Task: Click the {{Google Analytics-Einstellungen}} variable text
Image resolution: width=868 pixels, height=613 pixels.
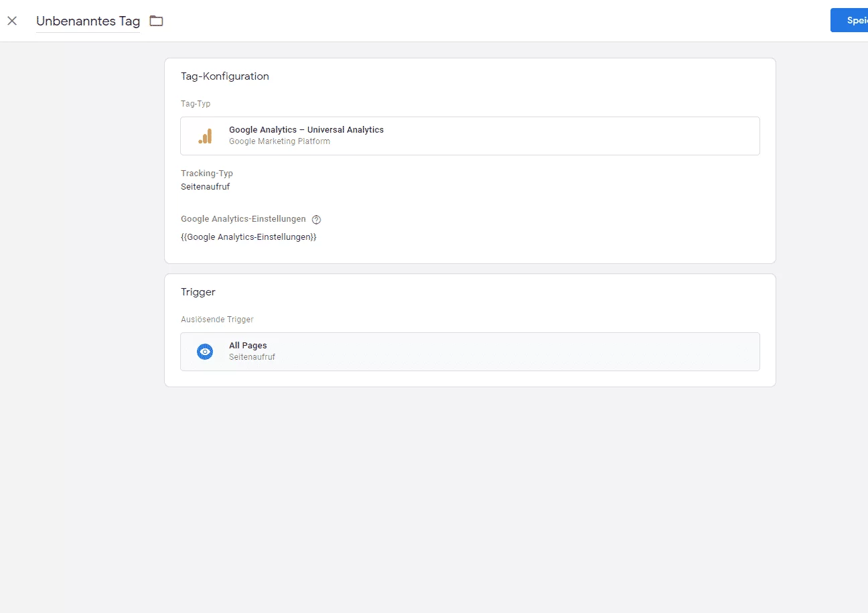Action: 248,237
